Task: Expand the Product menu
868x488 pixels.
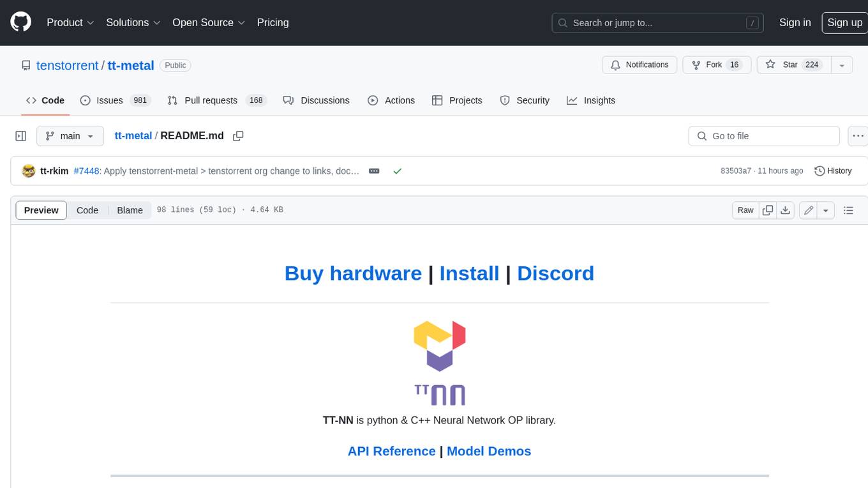Action: pos(70,22)
